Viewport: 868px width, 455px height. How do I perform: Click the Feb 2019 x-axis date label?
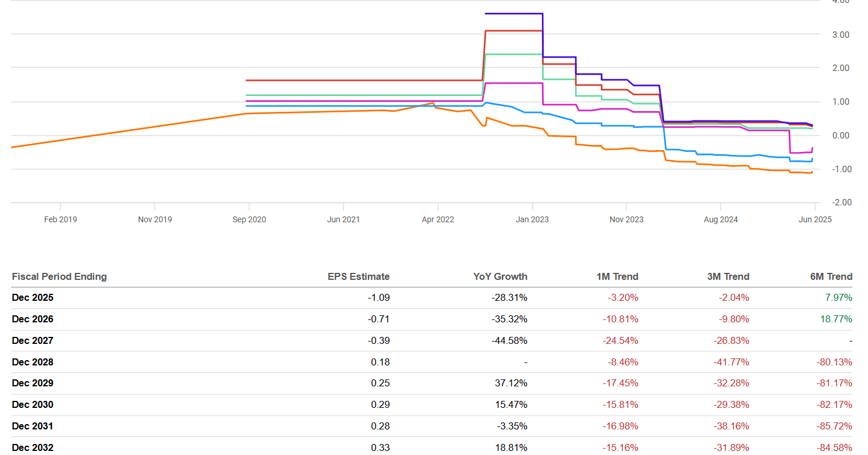61,220
